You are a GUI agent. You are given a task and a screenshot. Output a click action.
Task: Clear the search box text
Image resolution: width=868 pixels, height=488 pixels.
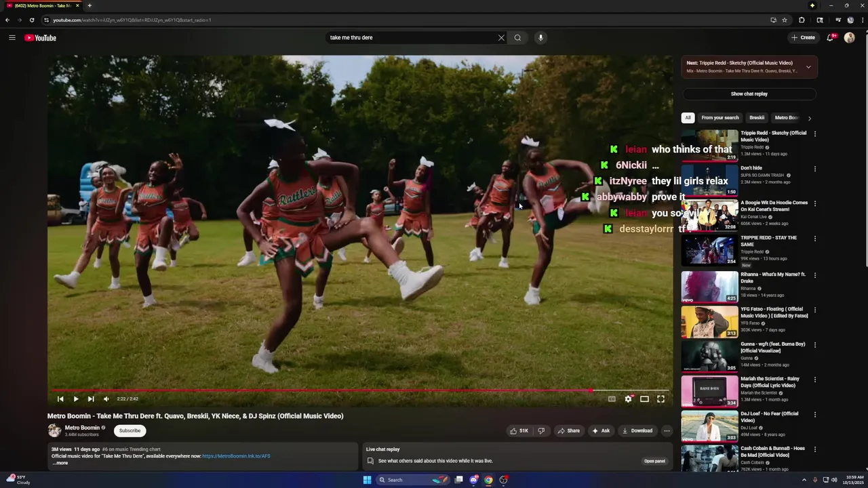501,38
